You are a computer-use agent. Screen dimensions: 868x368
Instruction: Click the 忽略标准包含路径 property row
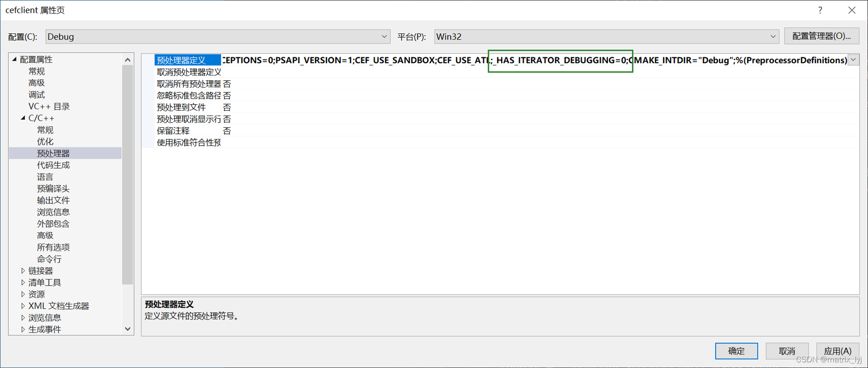pyautogui.click(x=506, y=95)
